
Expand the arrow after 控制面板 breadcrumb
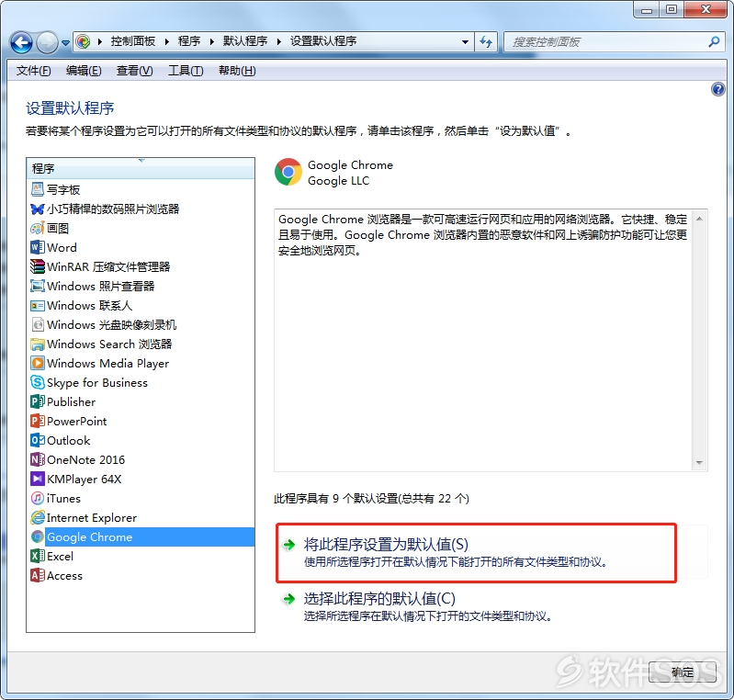[166, 41]
